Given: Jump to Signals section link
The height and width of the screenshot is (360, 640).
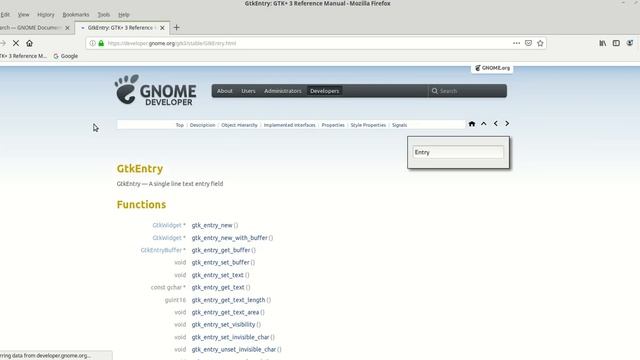Looking at the screenshot, I should [400, 125].
